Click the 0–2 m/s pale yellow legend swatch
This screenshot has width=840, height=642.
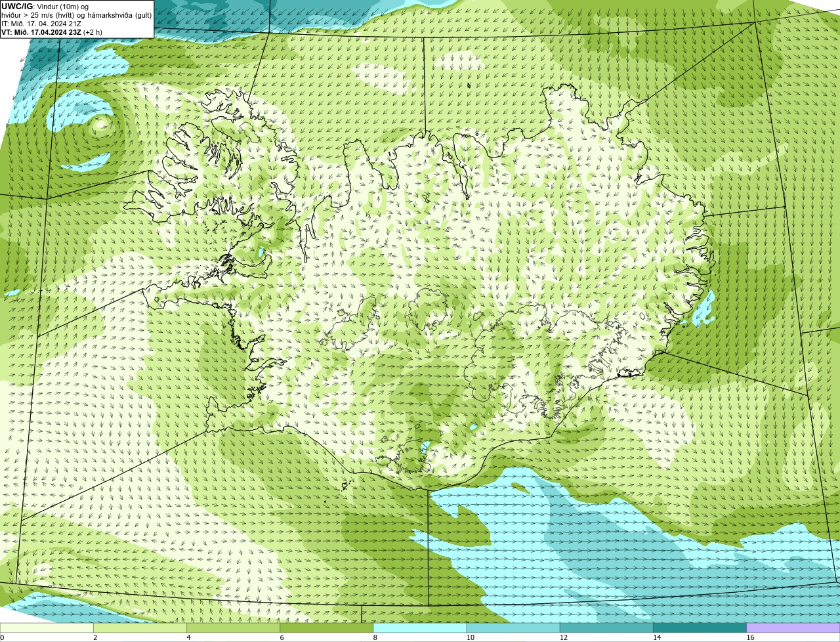pyautogui.click(x=47, y=628)
